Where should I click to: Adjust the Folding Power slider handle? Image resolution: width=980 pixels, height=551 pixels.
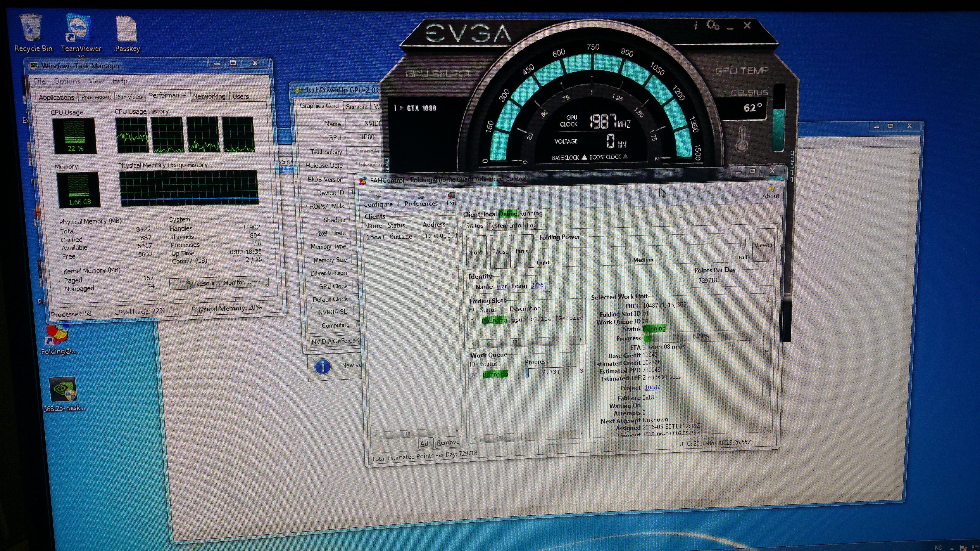(743, 243)
